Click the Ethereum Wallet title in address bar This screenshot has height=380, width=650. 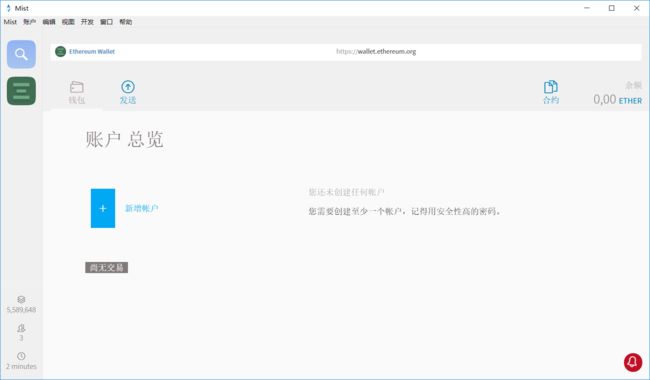click(x=92, y=51)
